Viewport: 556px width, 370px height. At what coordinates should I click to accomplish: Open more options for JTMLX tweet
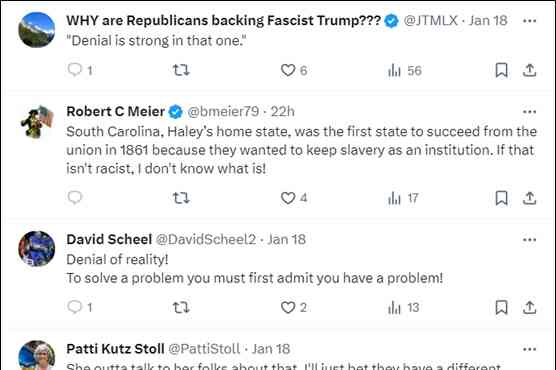[529, 21]
